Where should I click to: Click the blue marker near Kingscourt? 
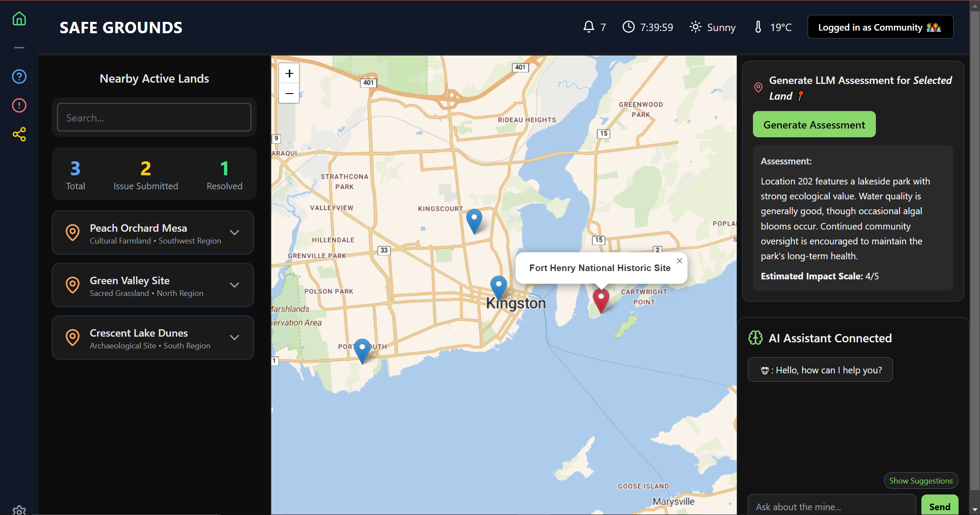click(474, 219)
